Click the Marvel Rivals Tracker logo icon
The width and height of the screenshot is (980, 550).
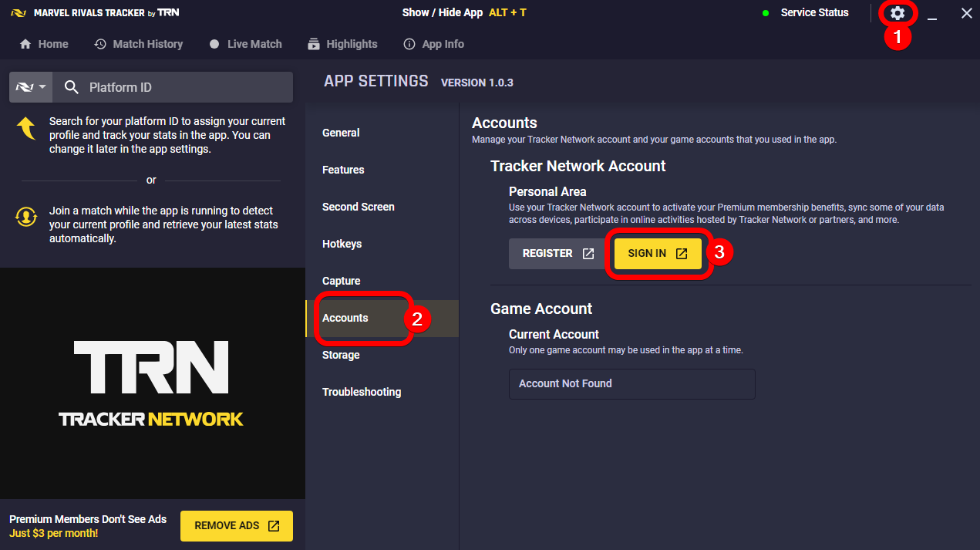[20, 13]
